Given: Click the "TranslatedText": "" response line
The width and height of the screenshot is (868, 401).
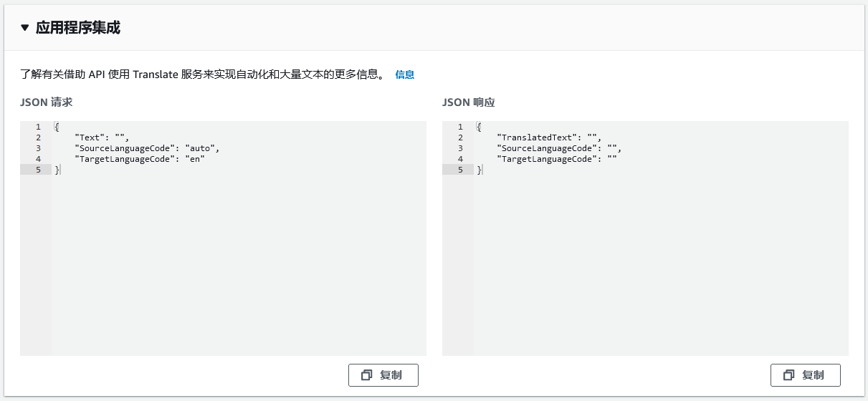Looking at the screenshot, I should (549, 137).
